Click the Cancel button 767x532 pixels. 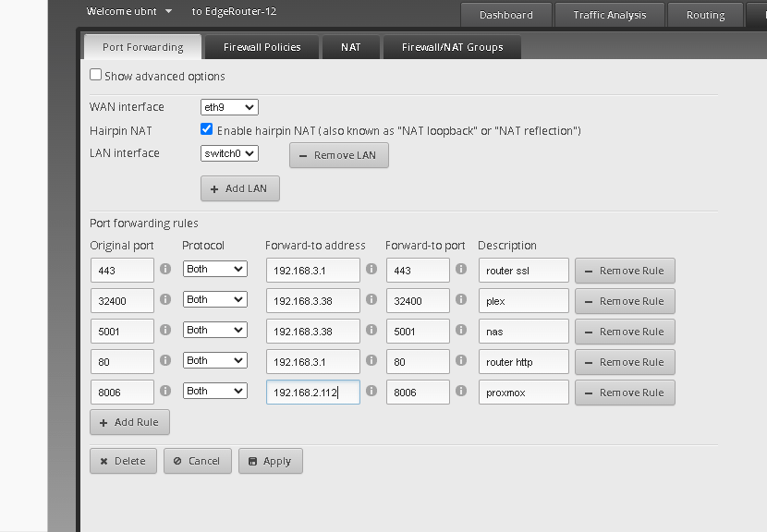[x=198, y=461]
